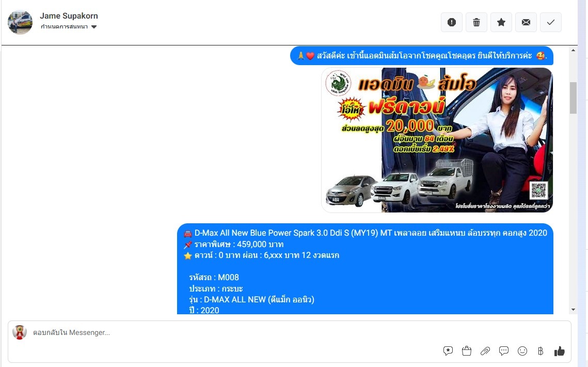Viewport: 588px width, 367px height.
Task: Click the 'รหัสรถ : M008' line
Action: tap(214, 277)
